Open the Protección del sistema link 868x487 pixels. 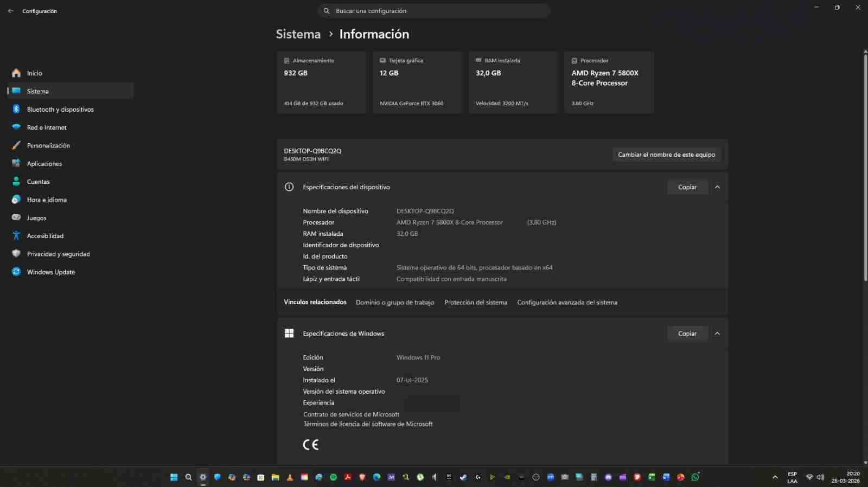click(476, 303)
